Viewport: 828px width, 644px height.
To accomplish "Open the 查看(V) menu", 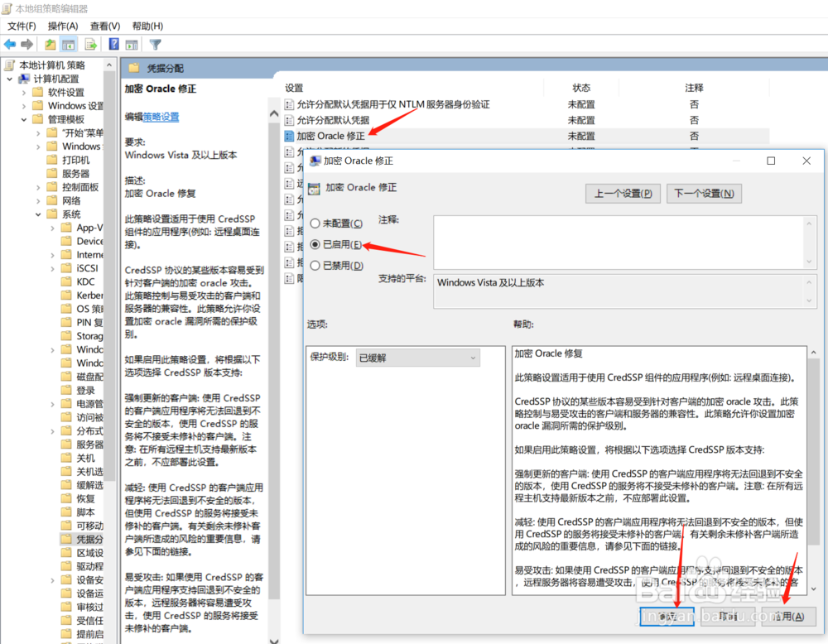I will point(105,26).
